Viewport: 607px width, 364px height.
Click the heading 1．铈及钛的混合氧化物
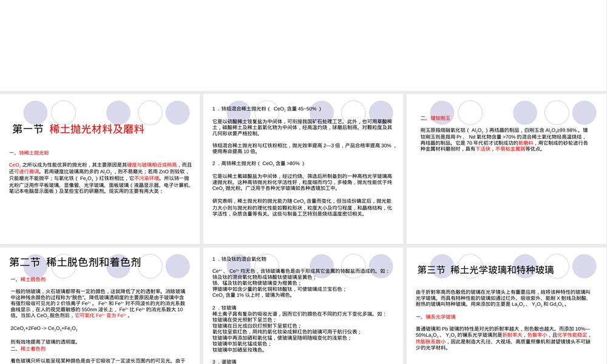pos(239,259)
